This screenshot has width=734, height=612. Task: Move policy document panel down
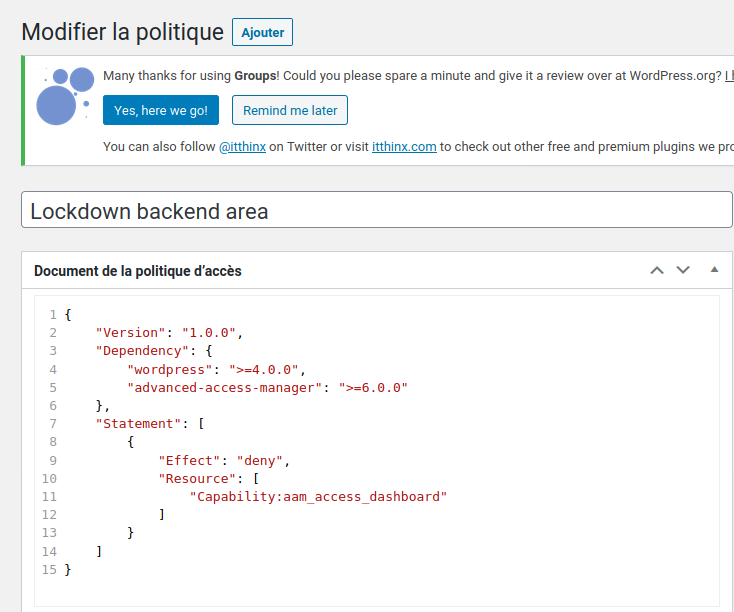[683, 271]
